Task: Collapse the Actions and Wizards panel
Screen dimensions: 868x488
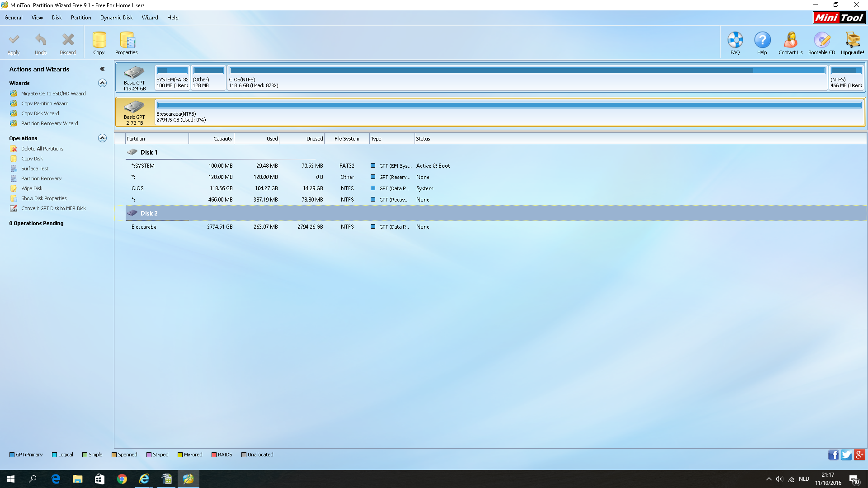Action: pos(102,69)
